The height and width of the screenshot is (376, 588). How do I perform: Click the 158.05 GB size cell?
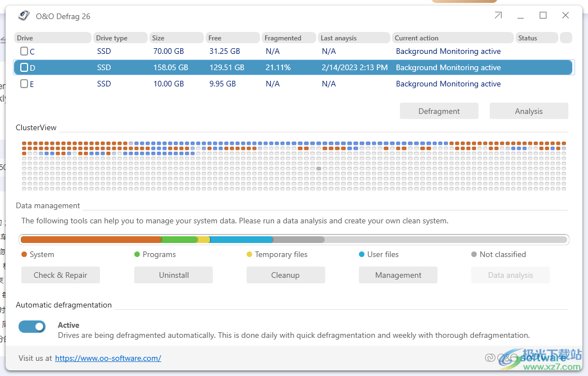tap(171, 67)
